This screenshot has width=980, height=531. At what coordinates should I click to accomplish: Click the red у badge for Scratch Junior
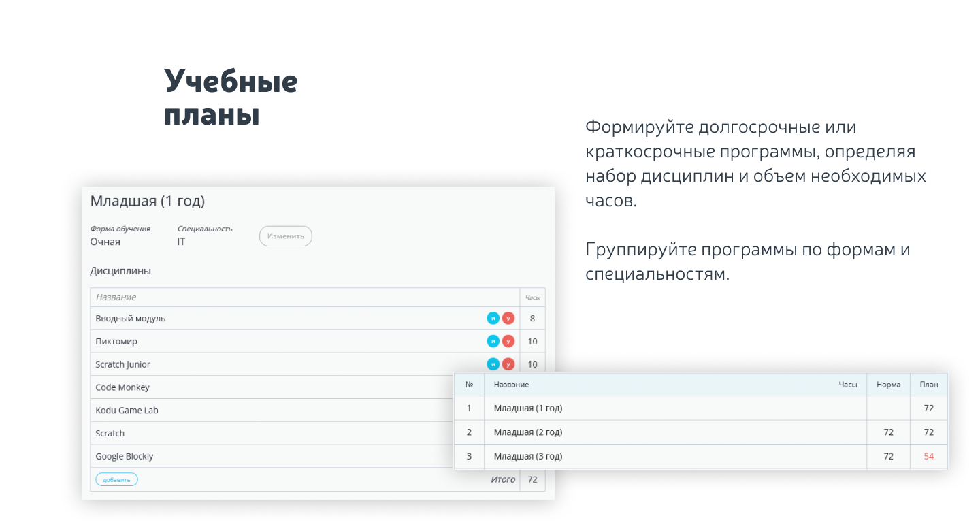[508, 364]
